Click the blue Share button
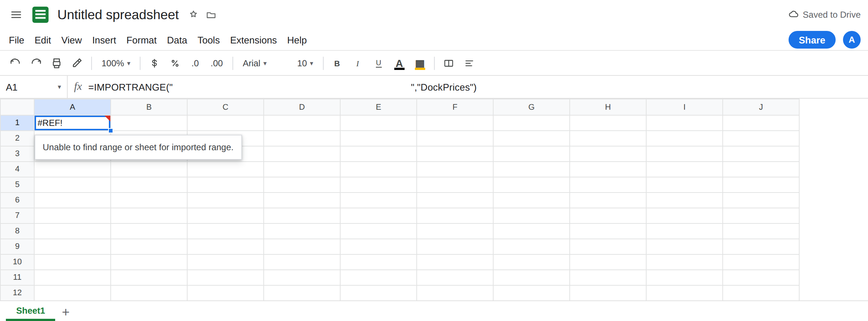The image size is (868, 321). pyautogui.click(x=812, y=40)
